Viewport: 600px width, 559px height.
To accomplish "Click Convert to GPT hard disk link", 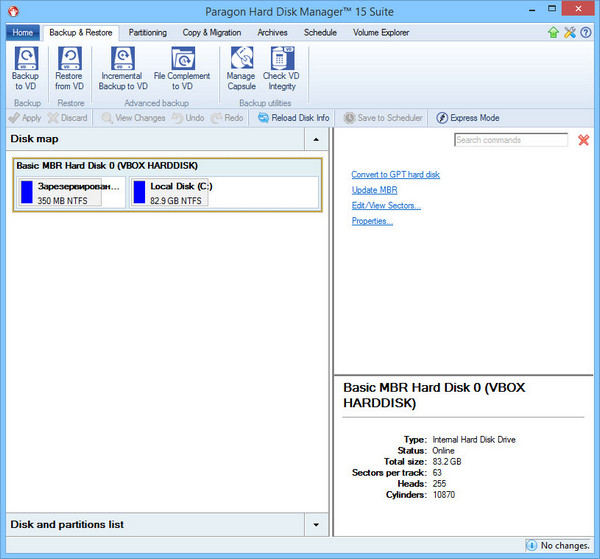I will coord(395,175).
